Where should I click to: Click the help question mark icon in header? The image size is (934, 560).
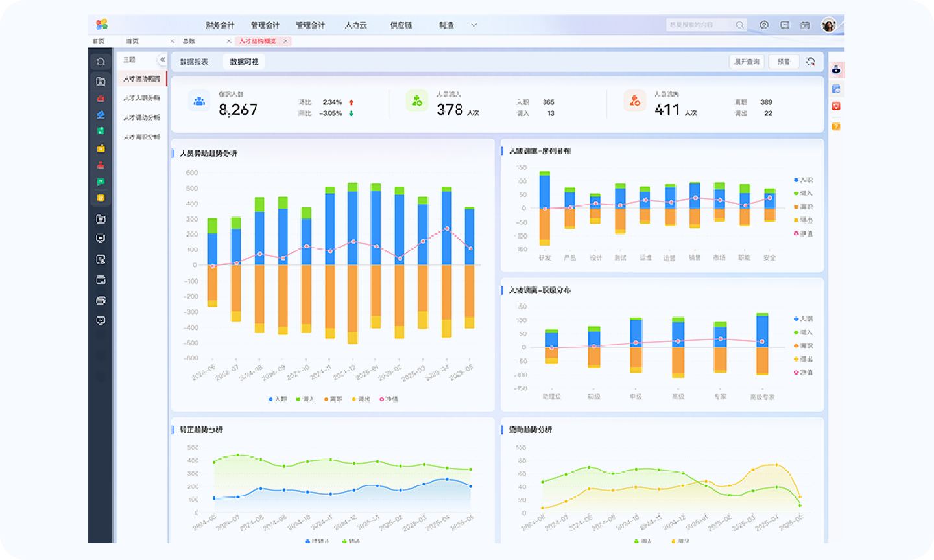pos(764,25)
